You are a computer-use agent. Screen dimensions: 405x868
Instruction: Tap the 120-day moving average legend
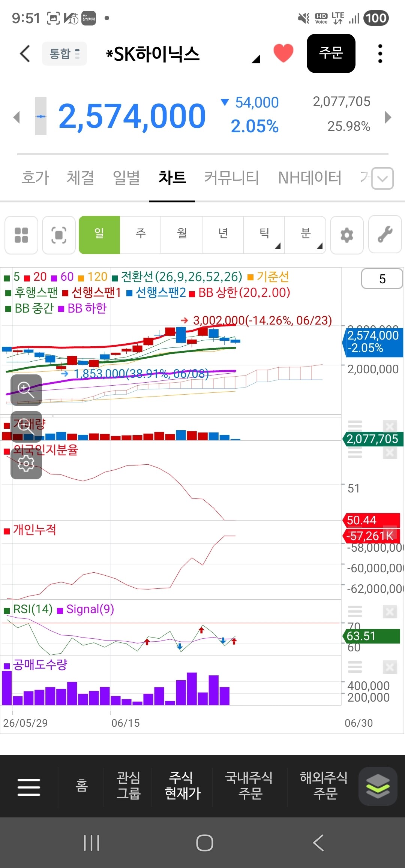tap(93, 277)
